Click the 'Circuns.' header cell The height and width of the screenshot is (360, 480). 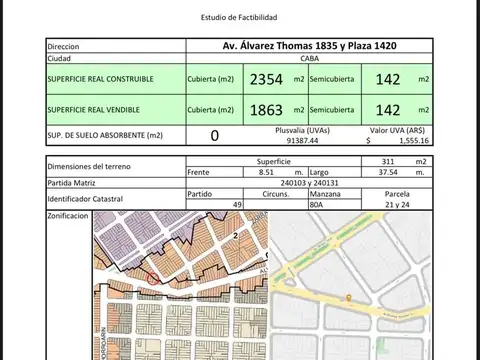tap(276, 194)
